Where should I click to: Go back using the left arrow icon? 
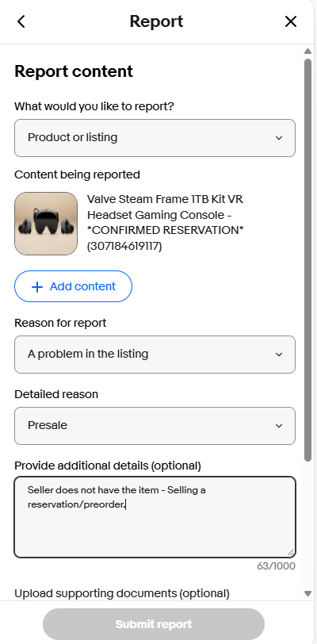click(x=21, y=21)
